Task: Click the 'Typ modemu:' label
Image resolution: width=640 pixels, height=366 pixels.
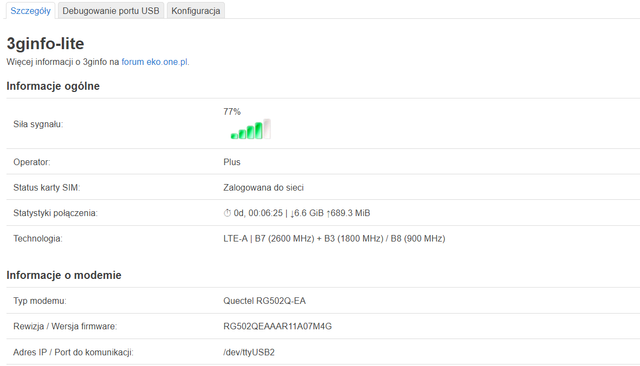Action: coord(40,301)
